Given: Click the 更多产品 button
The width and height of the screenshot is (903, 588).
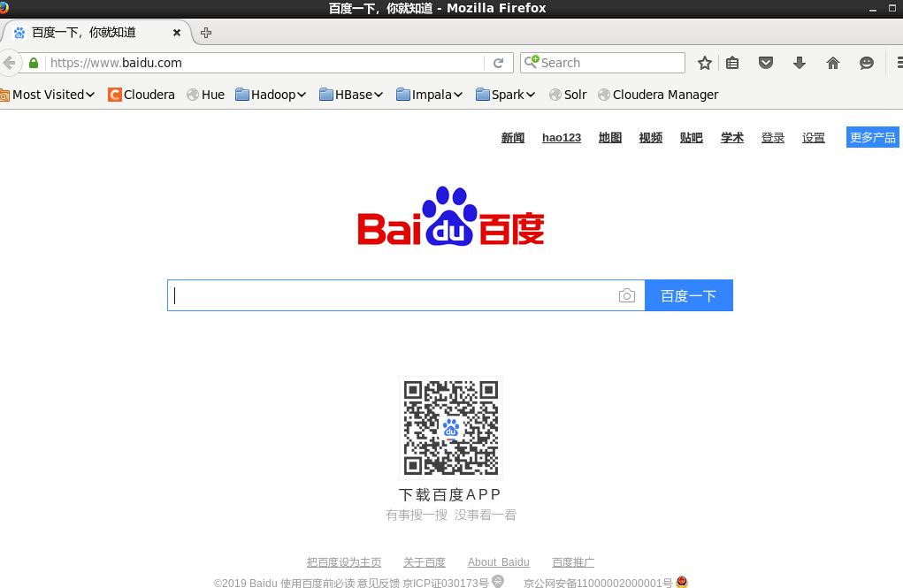Looking at the screenshot, I should point(872,137).
